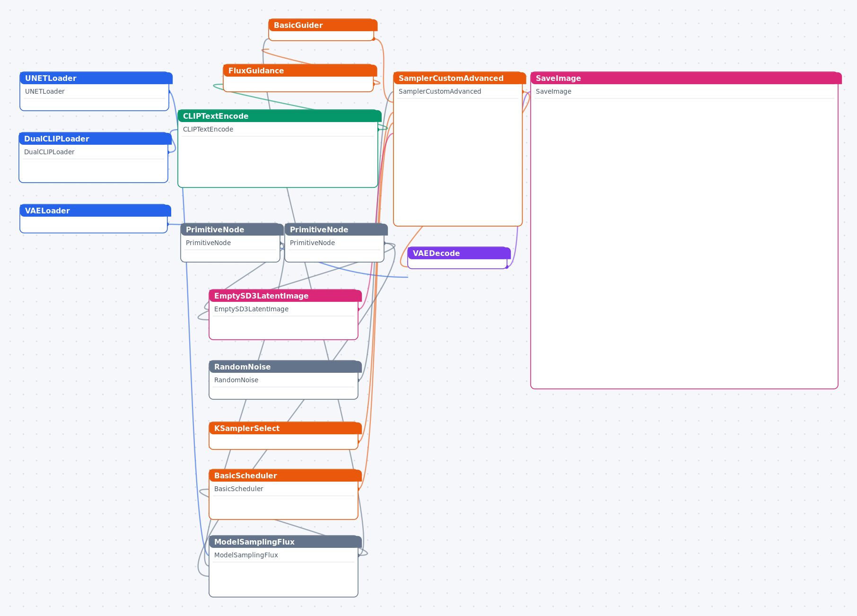The image size is (857, 616).
Task: Select the PrimitiveNode header nearest VAEDecode
Action: (x=336, y=229)
